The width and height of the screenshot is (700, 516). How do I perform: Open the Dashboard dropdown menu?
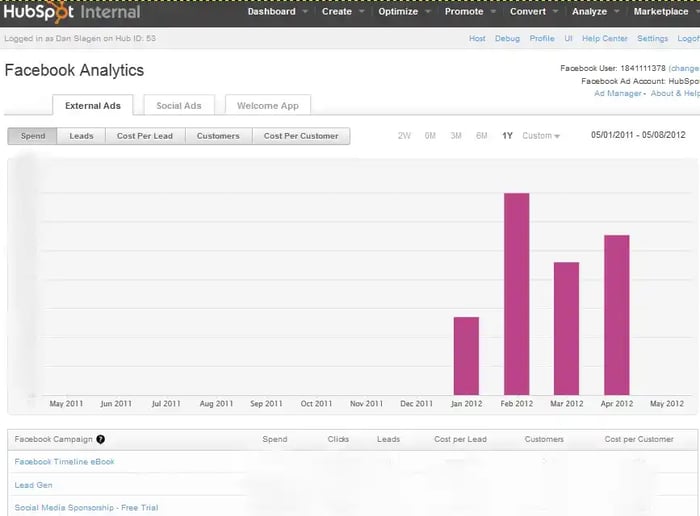coord(277,12)
